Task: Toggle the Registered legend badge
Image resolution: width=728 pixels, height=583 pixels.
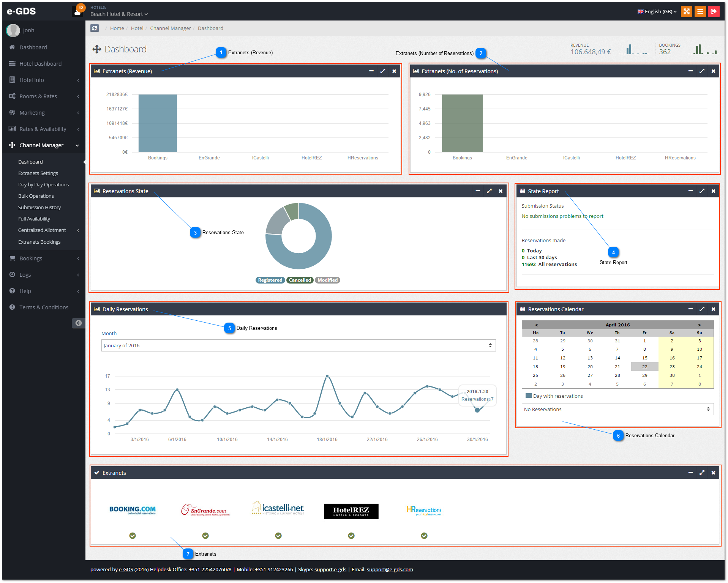Action: [270, 280]
